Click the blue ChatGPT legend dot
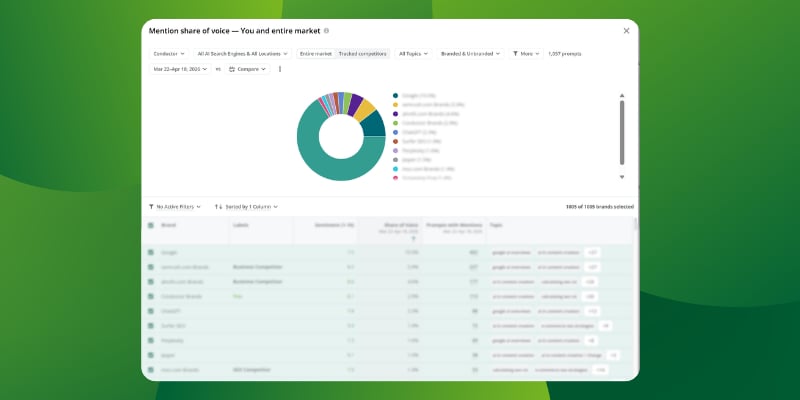800x400 pixels. [395, 132]
